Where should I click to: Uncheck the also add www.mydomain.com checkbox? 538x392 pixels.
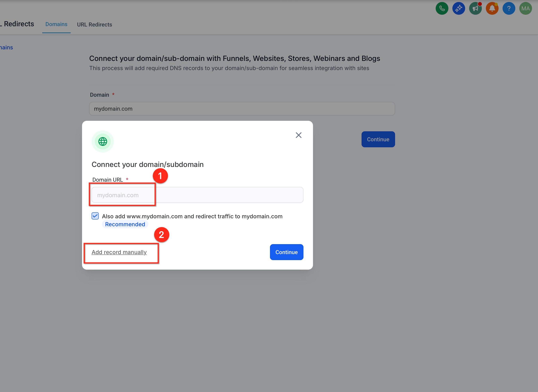[95, 216]
